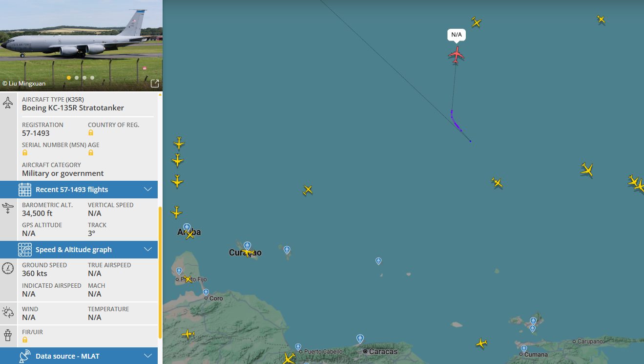Click the airport pin at Coro
Screen dimensions: 644x364
(206, 293)
